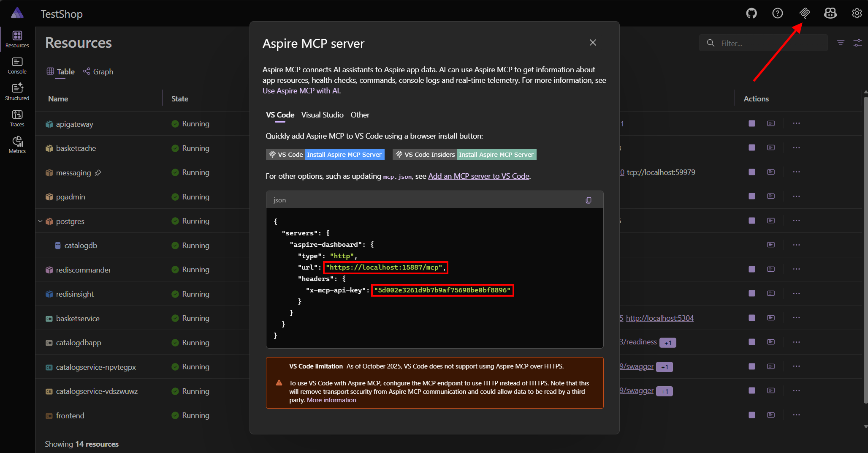Open the help question mark icon
The width and height of the screenshot is (868, 453).
(777, 13)
